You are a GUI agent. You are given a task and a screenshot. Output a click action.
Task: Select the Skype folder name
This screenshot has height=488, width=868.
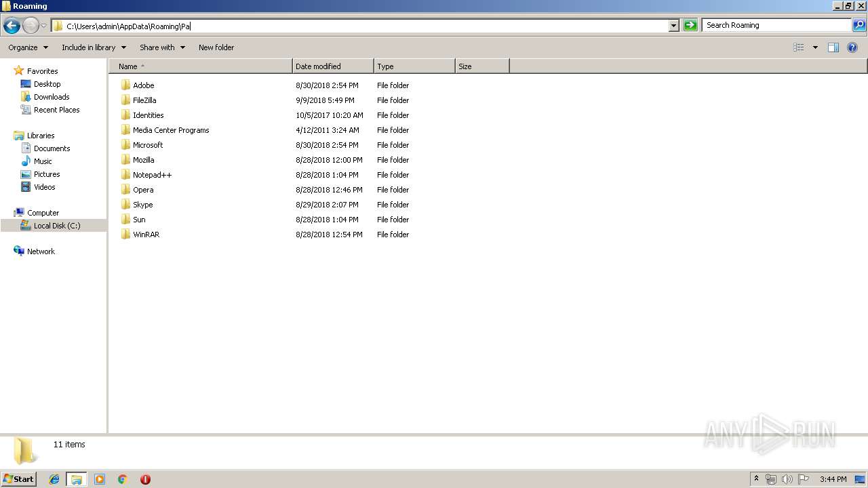pos(142,205)
